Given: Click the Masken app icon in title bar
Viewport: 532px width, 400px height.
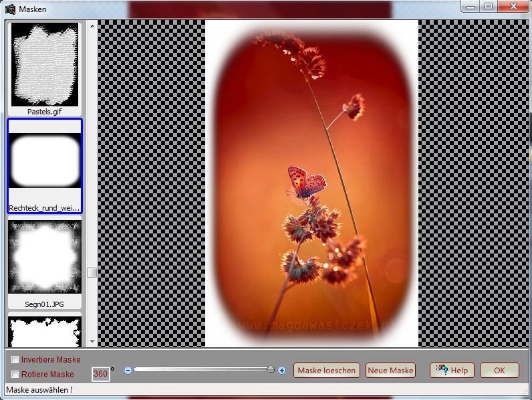Looking at the screenshot, I should (10, 9).
